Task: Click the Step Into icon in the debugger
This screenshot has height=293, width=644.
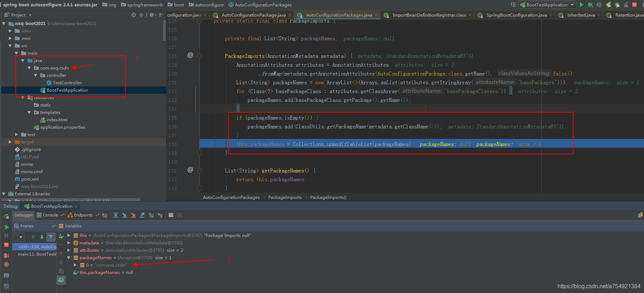Action: 124,215
